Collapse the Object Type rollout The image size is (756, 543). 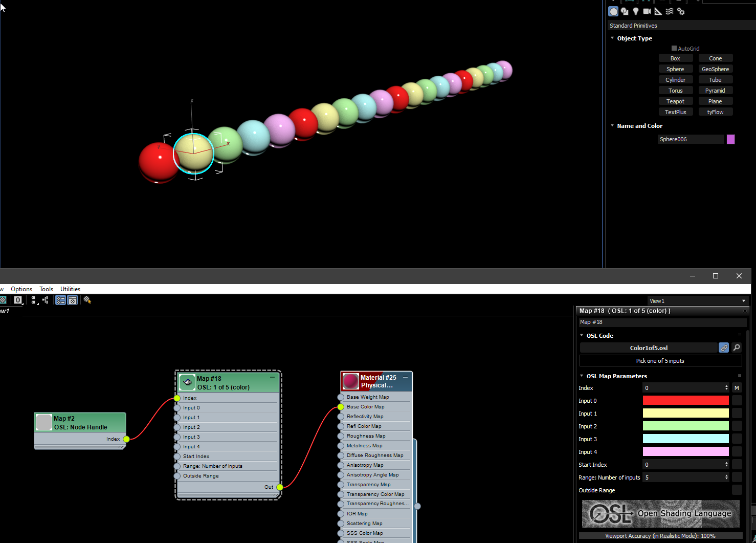point(612,38)
